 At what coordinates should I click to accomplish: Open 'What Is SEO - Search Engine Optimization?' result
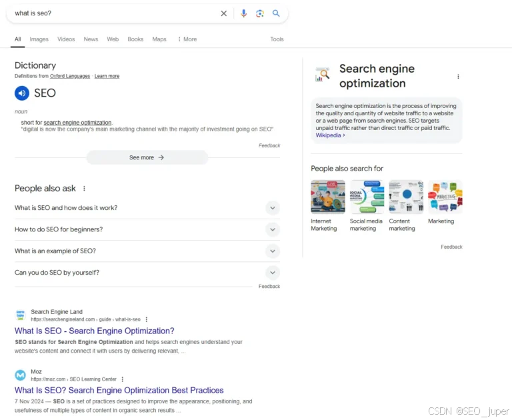[95, 331]
